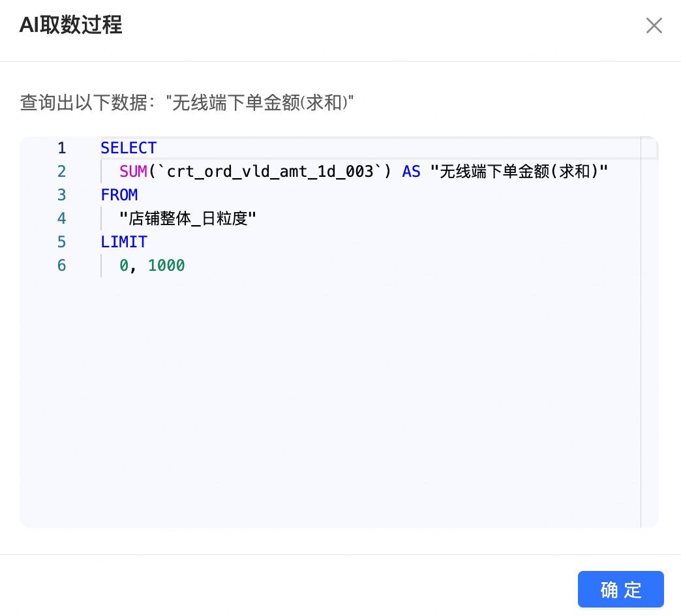Click line number 4 in the gutter
Image resolution: width=681 pixels, height=616 pixels.
(62, 218)
